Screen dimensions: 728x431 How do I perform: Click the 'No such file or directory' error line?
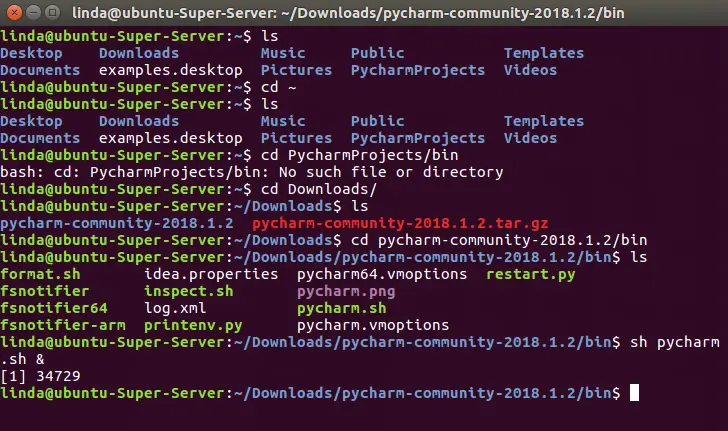pos(252,172)
